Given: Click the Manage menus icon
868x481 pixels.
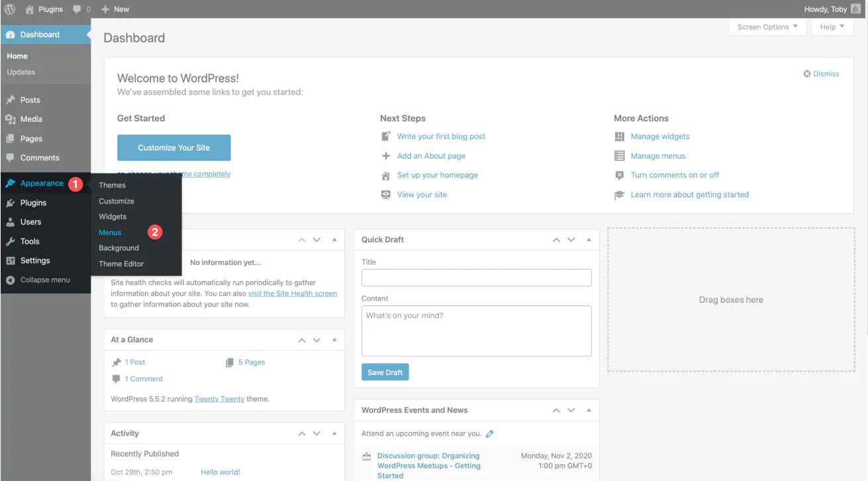Looking at the screenshot, I should tap(620, 156).
